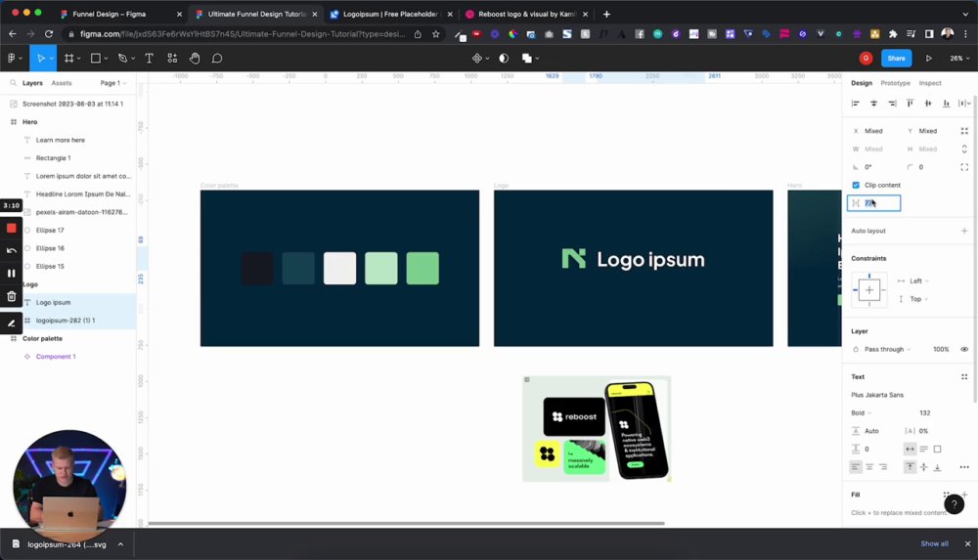Open the Reboost logo browser tab
978x560 pixels.
[526, 14]
